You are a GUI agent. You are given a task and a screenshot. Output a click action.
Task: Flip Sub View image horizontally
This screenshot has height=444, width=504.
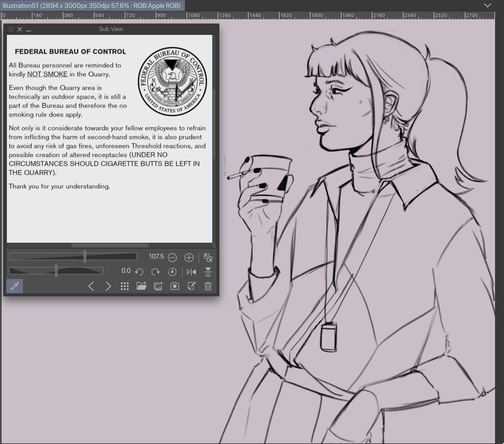(191, 272)
